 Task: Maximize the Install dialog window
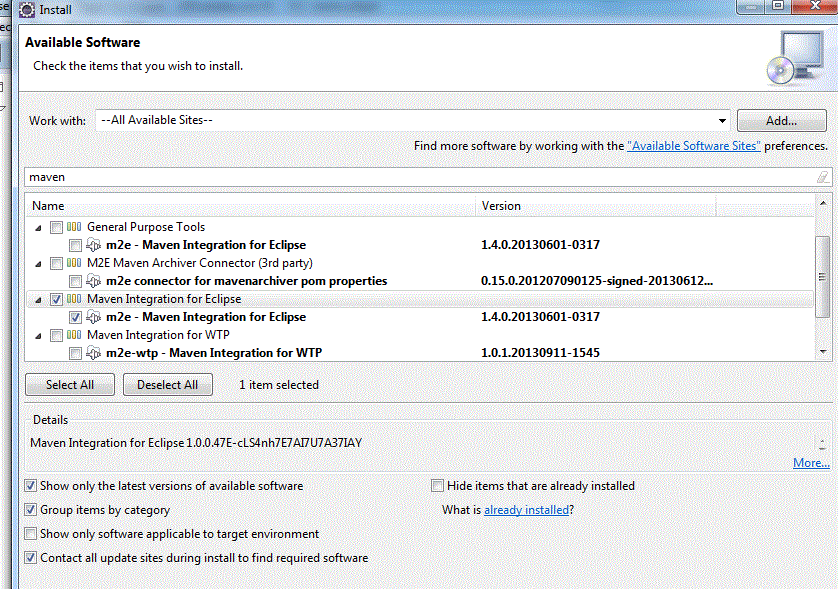coord(778,5)
